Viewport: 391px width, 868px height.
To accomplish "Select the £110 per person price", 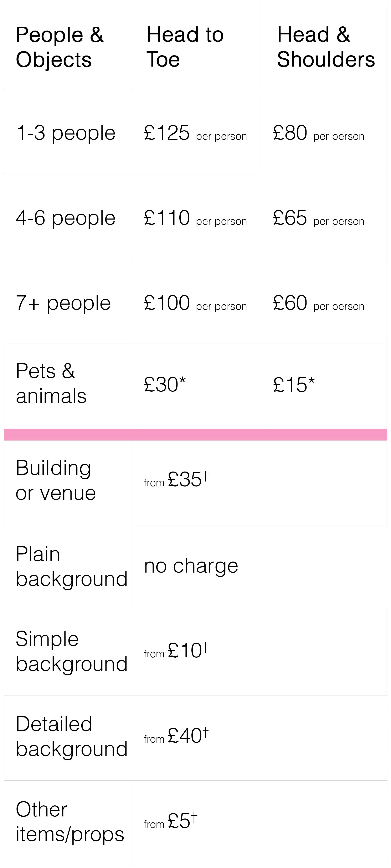I will click(195, 218).
